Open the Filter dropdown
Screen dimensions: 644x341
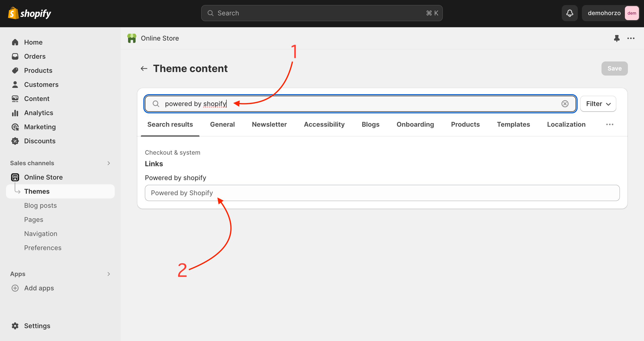point(598,104)
